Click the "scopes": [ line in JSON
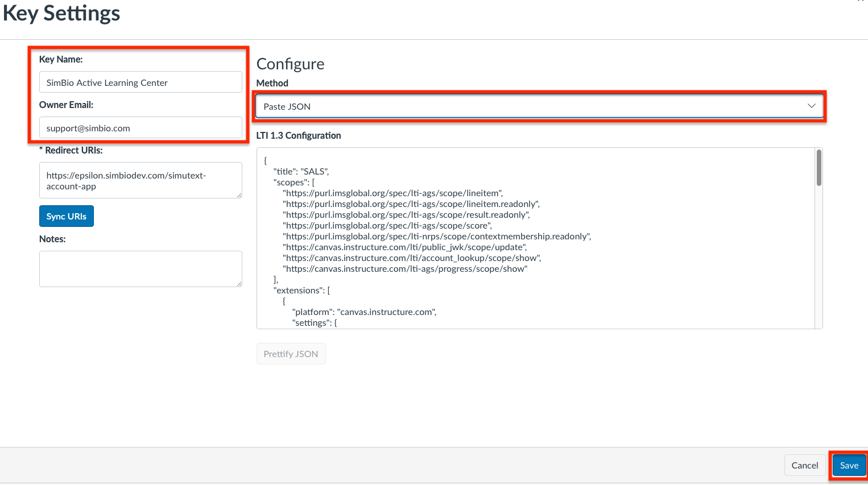The image size is (868, 485). pyautogui.click(x=294, y=183)
